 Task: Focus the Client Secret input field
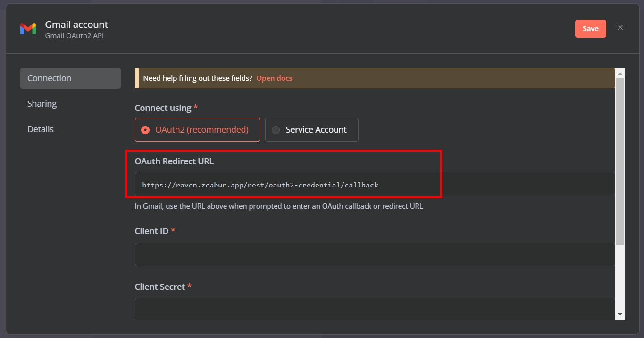(x=375, y=309)
